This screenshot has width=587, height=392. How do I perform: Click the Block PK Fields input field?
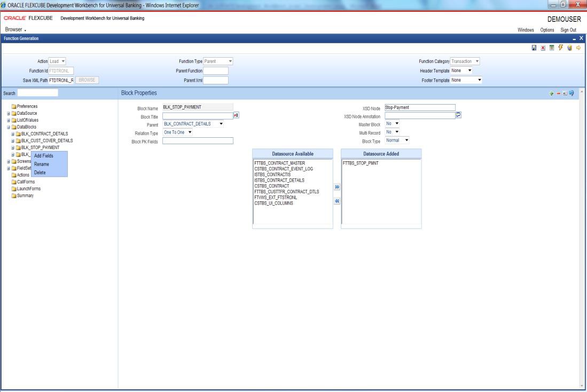point(198,141)
